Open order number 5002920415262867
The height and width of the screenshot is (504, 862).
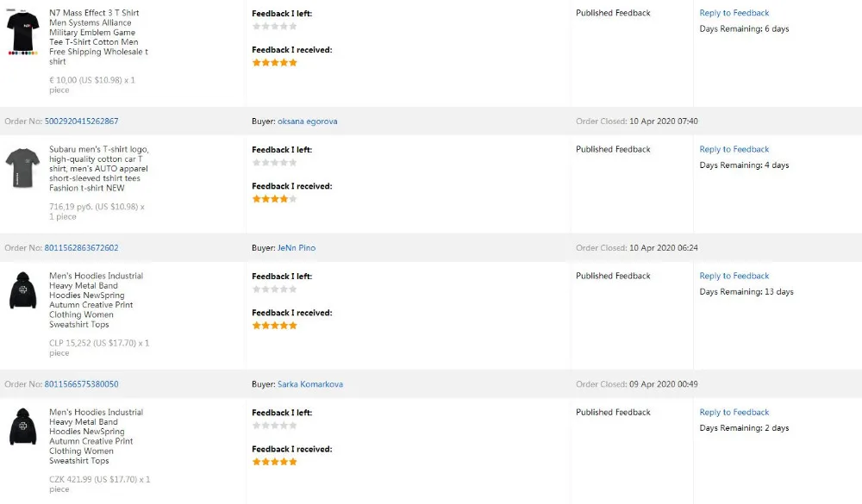[81, 121]
